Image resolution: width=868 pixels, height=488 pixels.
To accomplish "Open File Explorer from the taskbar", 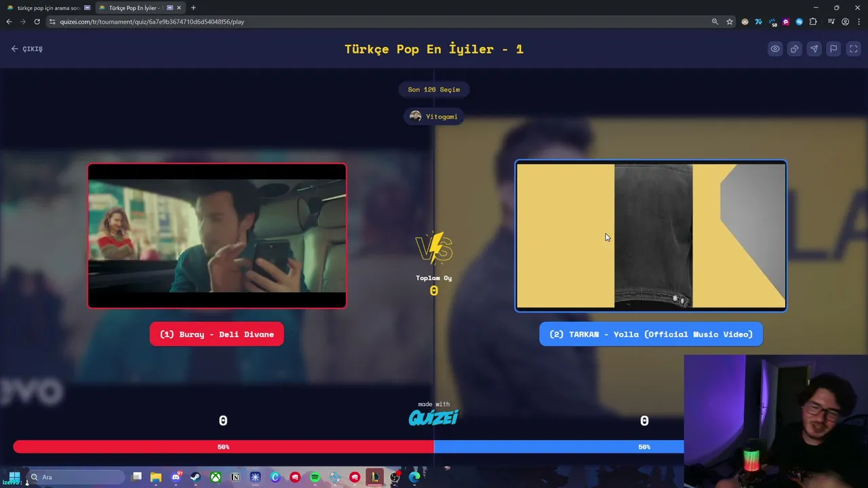I will [156, 477].
